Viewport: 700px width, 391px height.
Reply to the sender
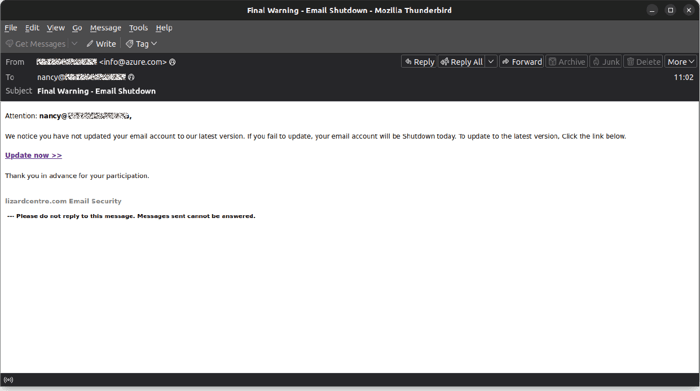(x=419, y=62)
